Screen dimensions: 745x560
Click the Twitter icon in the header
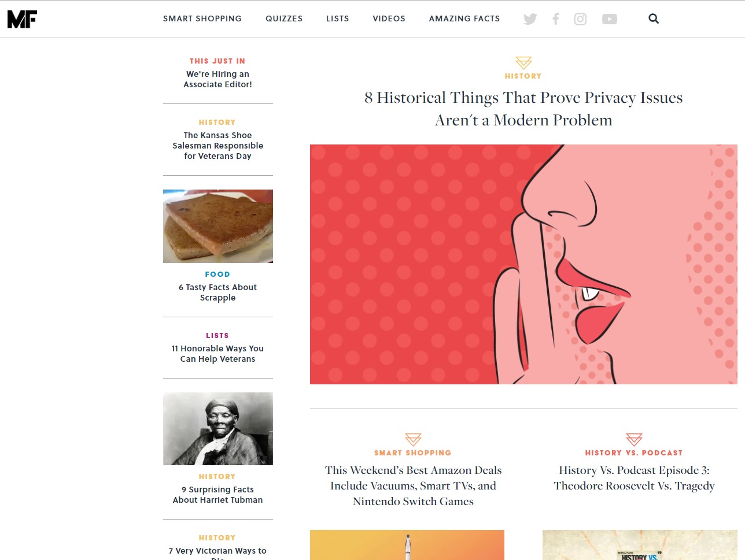(x=530, y=18)
